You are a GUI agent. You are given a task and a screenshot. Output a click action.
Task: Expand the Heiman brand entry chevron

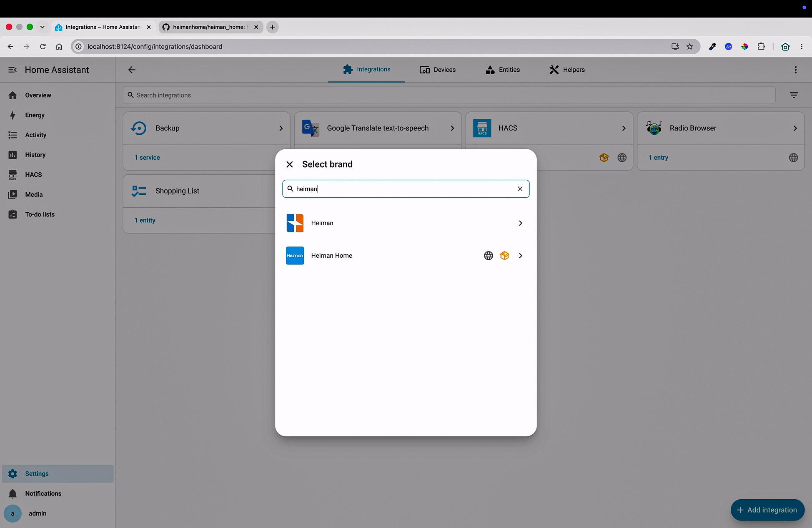pos(520,223)
